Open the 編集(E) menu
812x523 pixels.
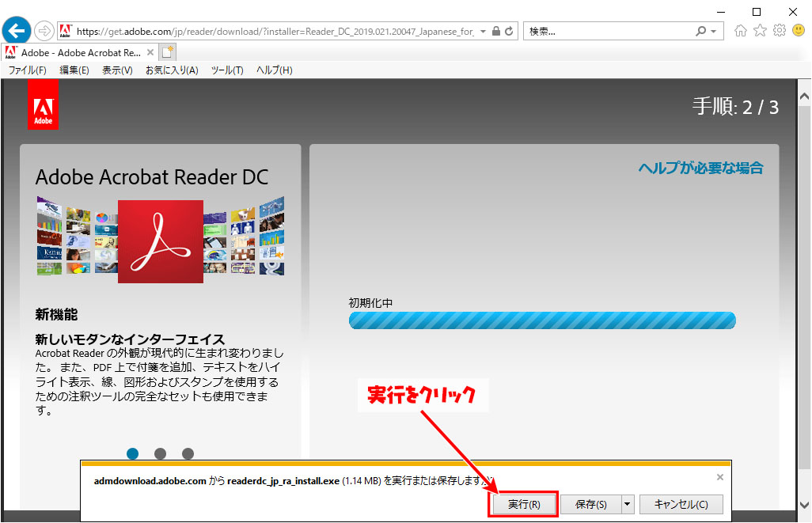(x=74, y=70)
